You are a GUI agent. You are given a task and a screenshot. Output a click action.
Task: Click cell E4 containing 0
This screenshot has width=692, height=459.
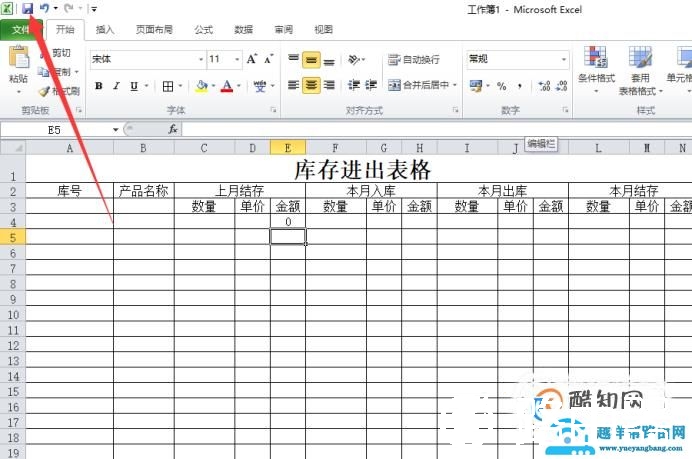(x=288, y=222)
